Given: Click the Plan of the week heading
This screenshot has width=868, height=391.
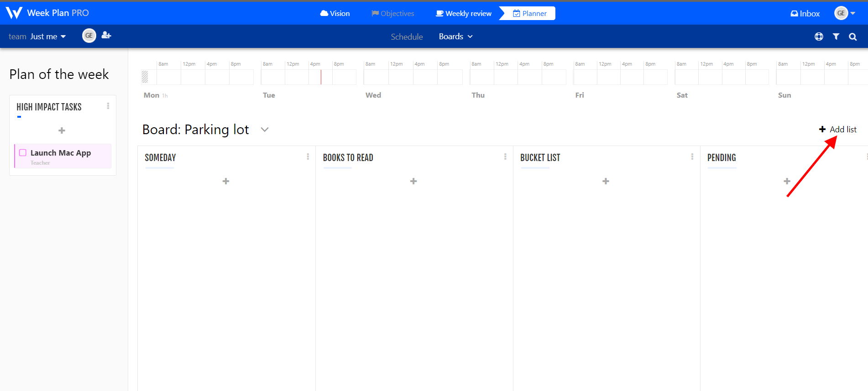Looking at the screenshot, I should pyautogui.click(x=59, y=74).
